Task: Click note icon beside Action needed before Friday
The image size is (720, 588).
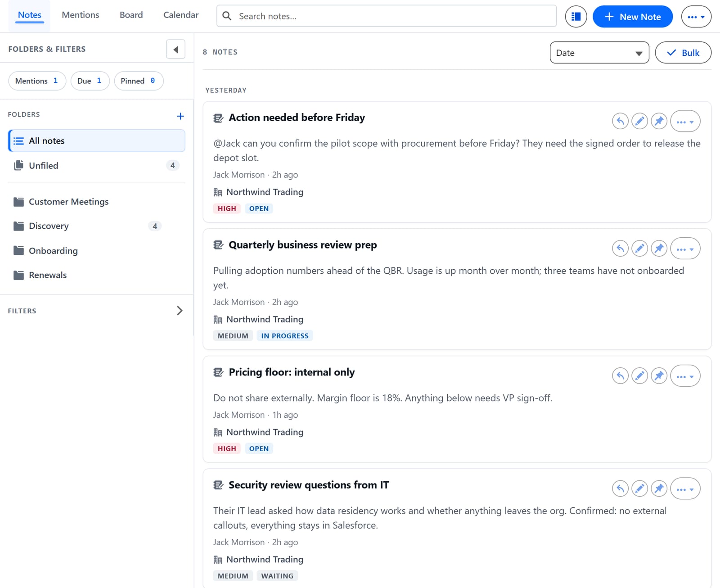Action: click(x=218, y=118)
